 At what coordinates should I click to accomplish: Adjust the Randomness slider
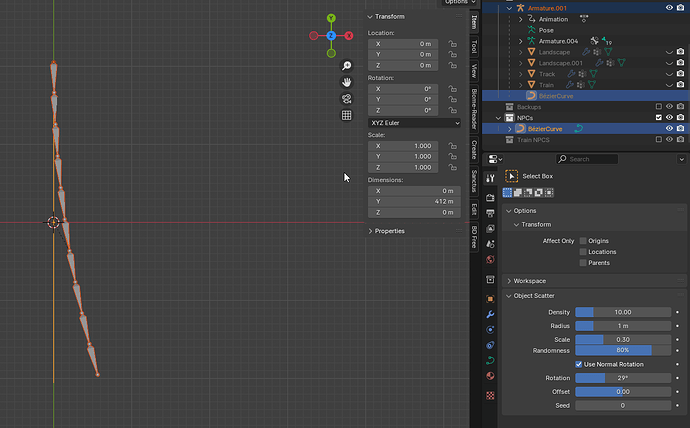[623, 350]
